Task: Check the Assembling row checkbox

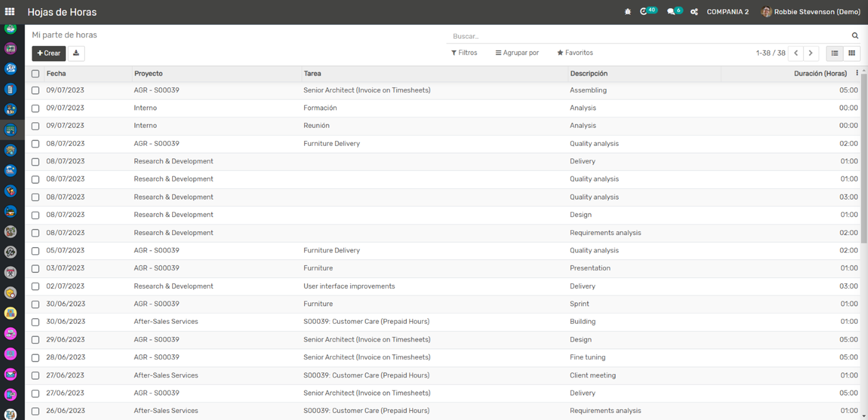Action: click(35, 90)
